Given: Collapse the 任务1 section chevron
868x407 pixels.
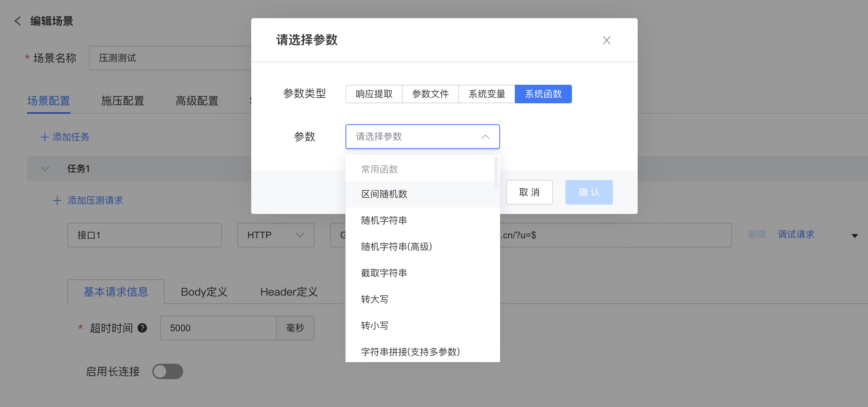Looking at the screenshot, I should [x=45, y=169].
